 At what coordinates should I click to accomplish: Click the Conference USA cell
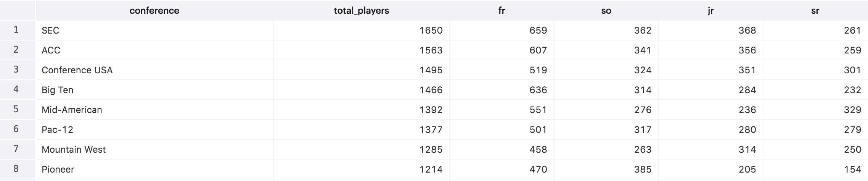[x=154, y=70]
